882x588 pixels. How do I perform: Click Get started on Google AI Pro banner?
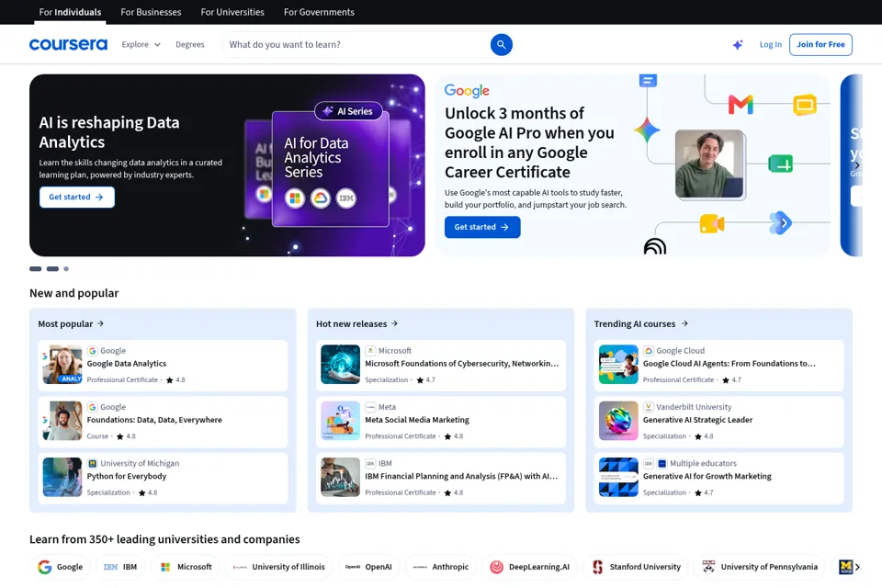pyautogui.click(x=482, y=227)
